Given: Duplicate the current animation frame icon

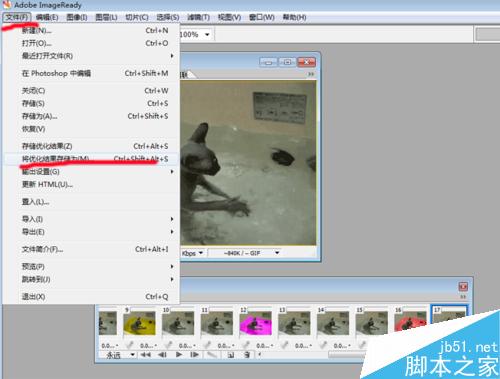Looking at the screenshot, I should tap(231, 355).
